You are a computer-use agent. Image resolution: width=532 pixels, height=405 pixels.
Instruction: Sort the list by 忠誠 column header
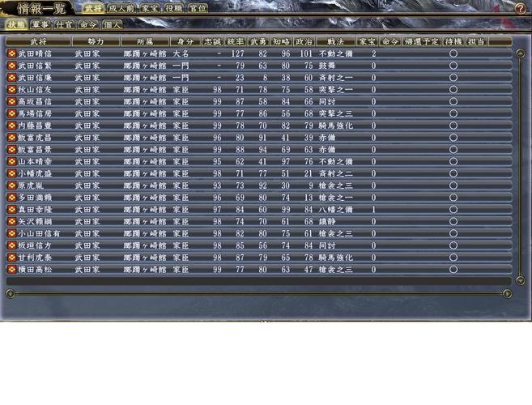coord(212,40)
